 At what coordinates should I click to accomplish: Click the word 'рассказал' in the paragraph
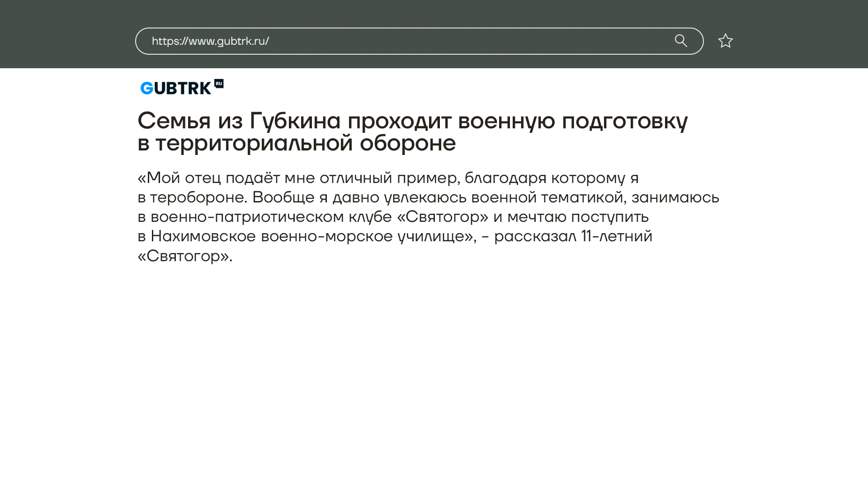pos(535,236)
